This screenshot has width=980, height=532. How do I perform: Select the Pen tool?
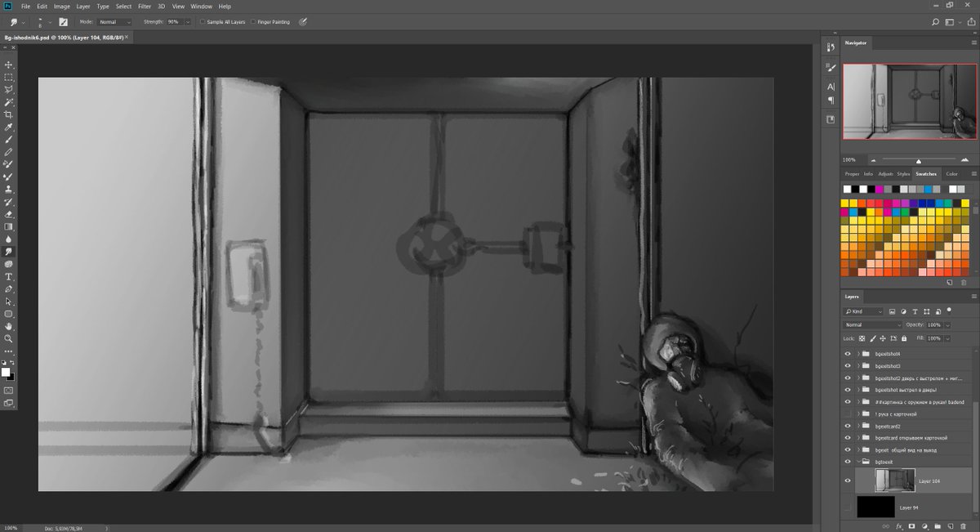(x=9, y=289)
